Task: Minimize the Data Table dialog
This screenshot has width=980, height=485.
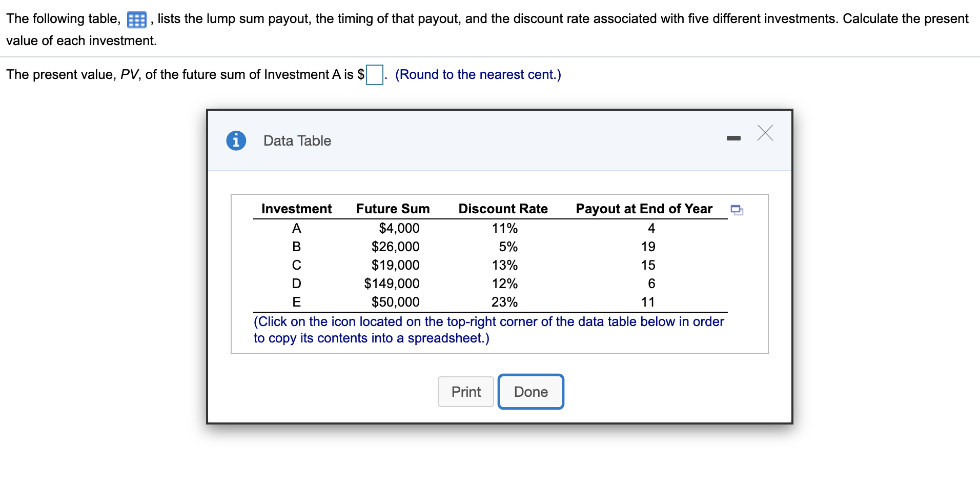Action: [x=733, y=138]
